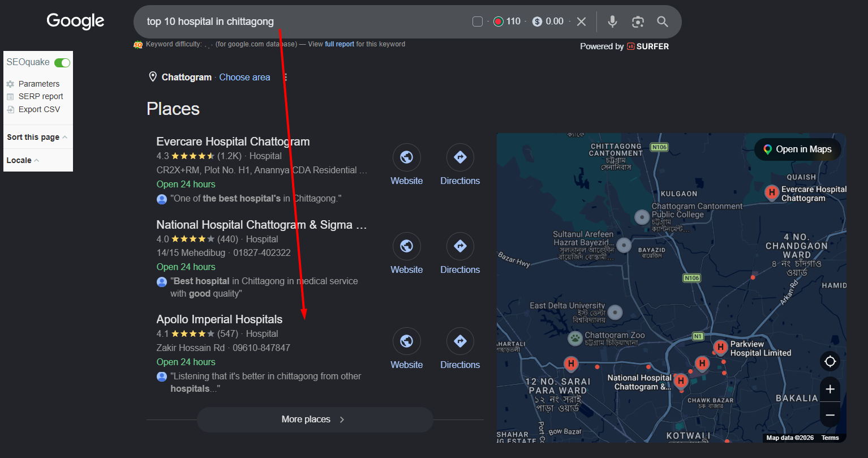Click the SEOquake keyword difficulty icon
Image resolution: width=868 pixels, height=458 pixels.
(138, 45)
